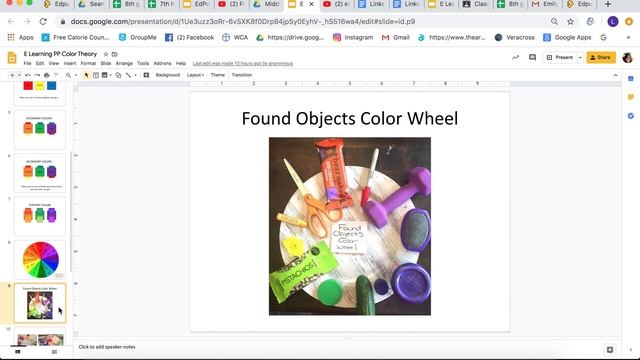Click the Transition button
This screenshot has height=360, width=640.
(x=242, y=75)
